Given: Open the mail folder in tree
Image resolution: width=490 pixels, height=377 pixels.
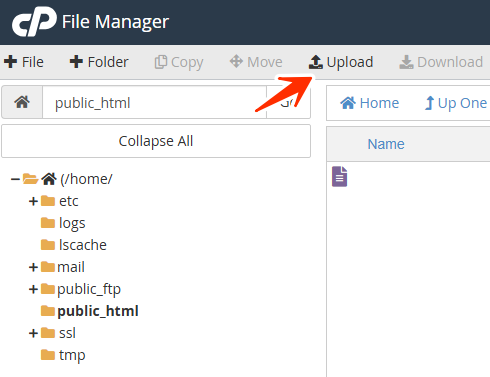Looking at the screenshot, I should 71,267.
